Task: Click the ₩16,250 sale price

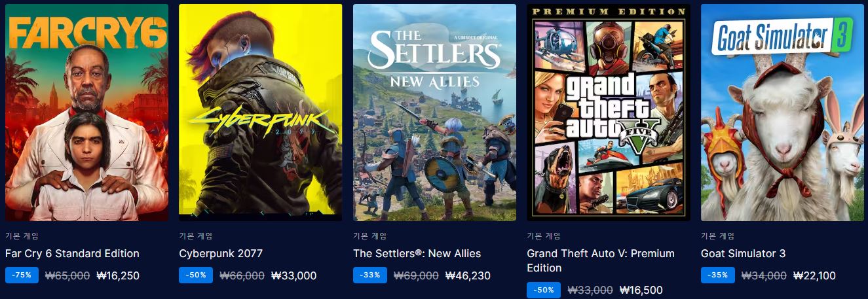Action: coord(118,275)
